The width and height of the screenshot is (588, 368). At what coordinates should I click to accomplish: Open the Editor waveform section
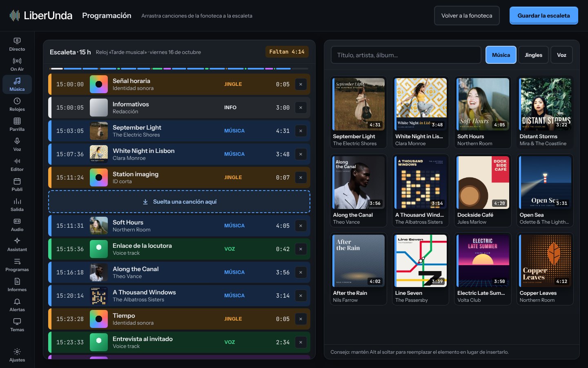[17, 164]
